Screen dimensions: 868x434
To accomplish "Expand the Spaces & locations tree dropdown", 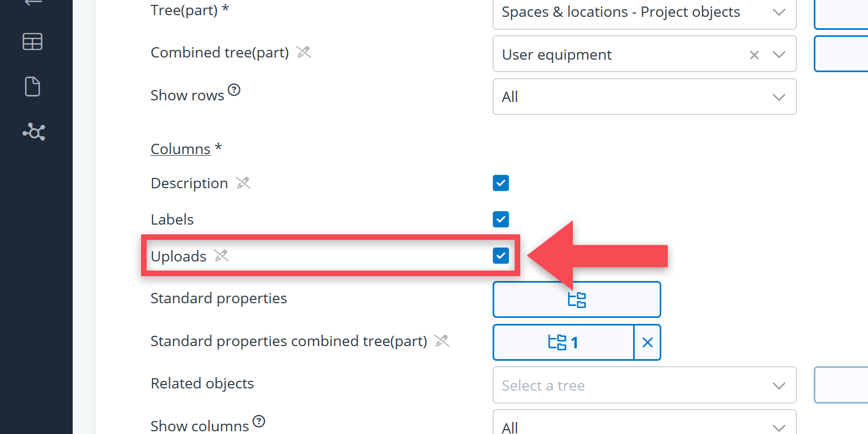I will [778, 12].
